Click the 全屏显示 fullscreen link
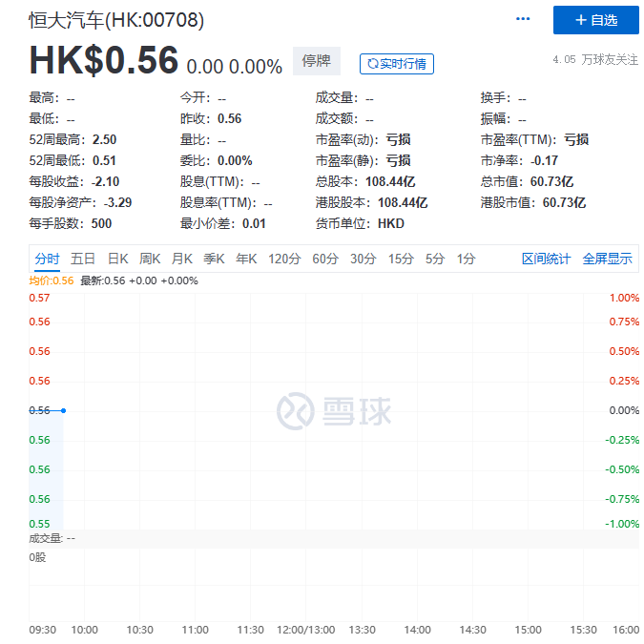The height and width of the screenshot is (644, 644). click(x=608, y=259)
